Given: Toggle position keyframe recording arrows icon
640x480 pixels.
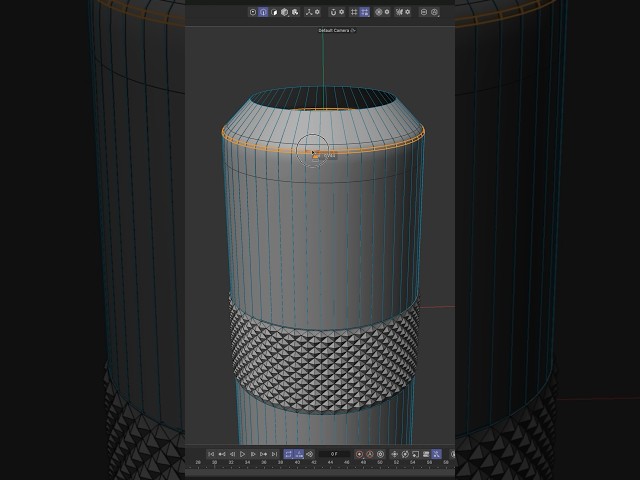Looking at the screenshot, I should click(x=394, y=454).
